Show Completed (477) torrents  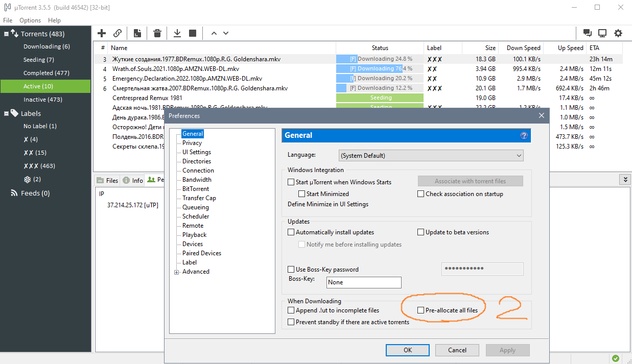46,73
